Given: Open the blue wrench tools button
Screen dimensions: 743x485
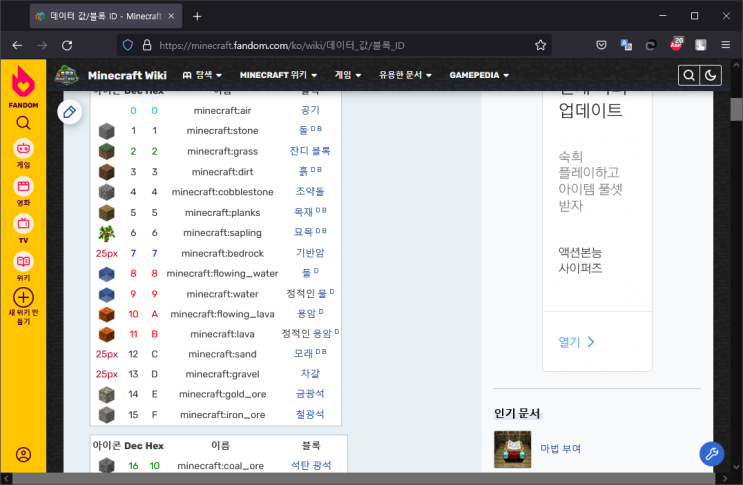Looking at the screenshot, I should (711, 454).
